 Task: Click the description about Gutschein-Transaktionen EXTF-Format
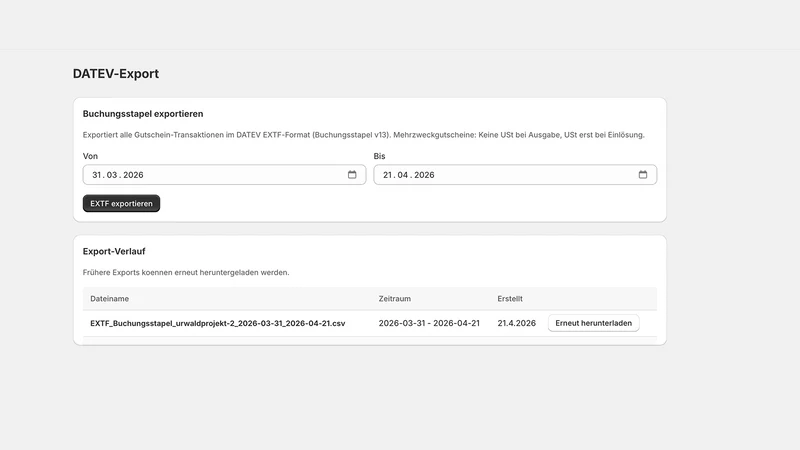coord(363,135)
